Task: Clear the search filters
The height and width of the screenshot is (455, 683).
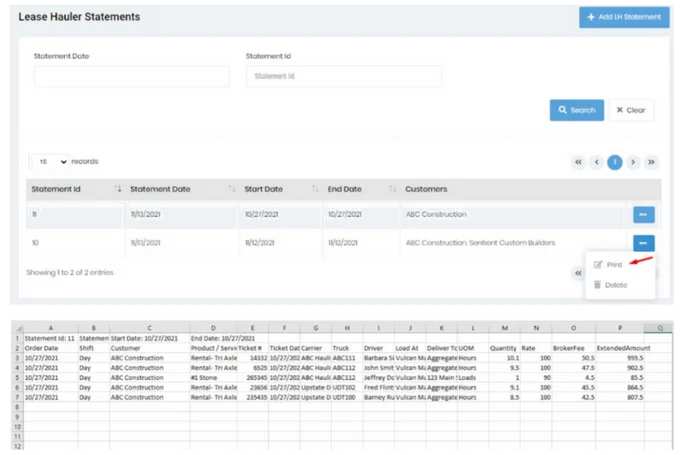Action: [631, 110]
